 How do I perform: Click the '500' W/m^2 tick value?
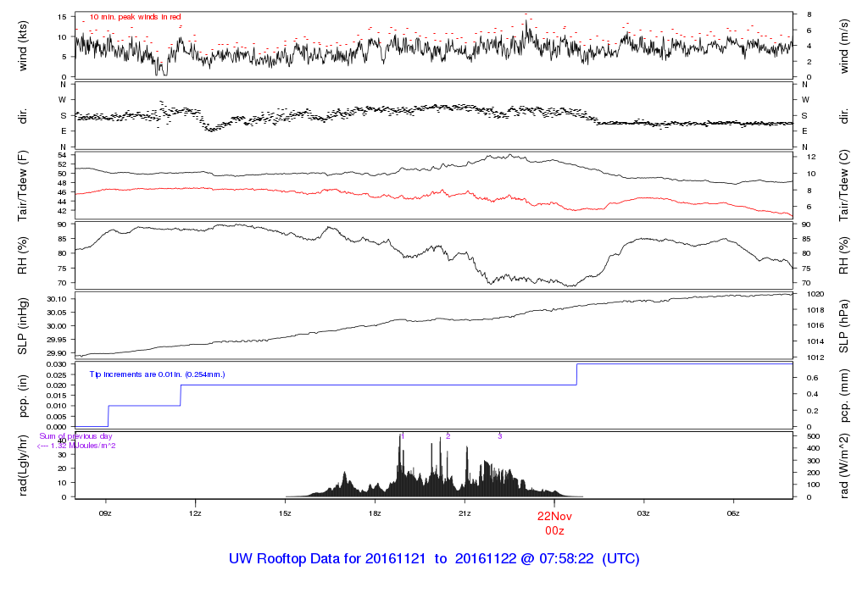pos(813,436)
